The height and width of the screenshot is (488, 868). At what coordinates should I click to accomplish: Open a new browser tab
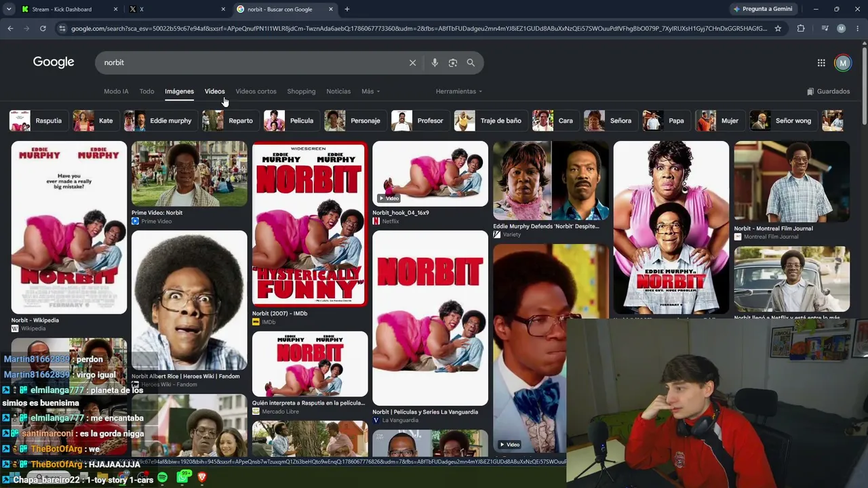coord(347,9)
